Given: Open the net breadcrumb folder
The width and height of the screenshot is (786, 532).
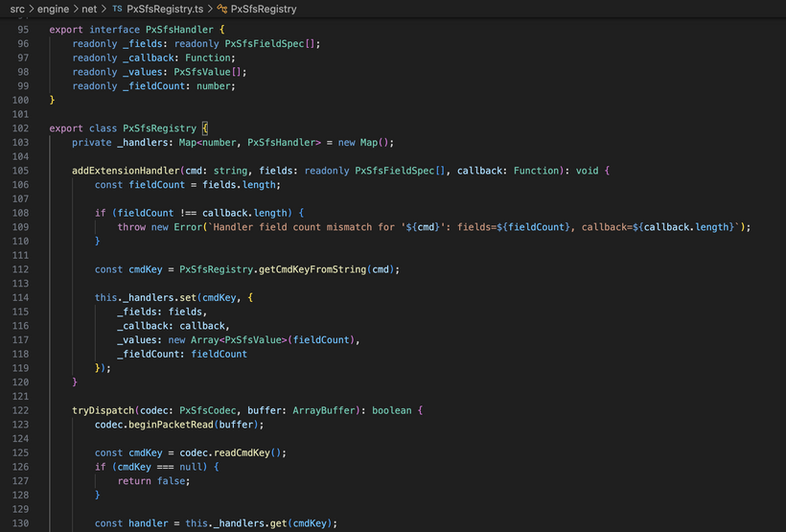Looking at the screenshot, I should [90, 9].
